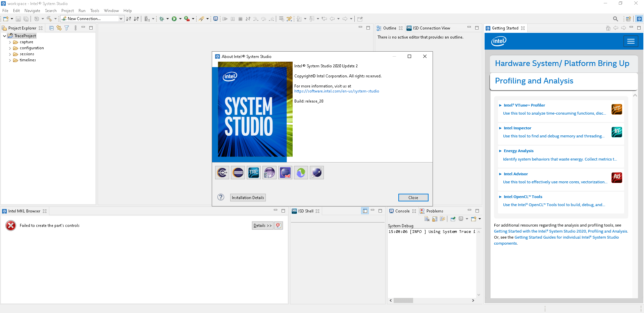Expand the sessions folder
The width and height of the screenshot is (644, 313).
tap(10, 54)
